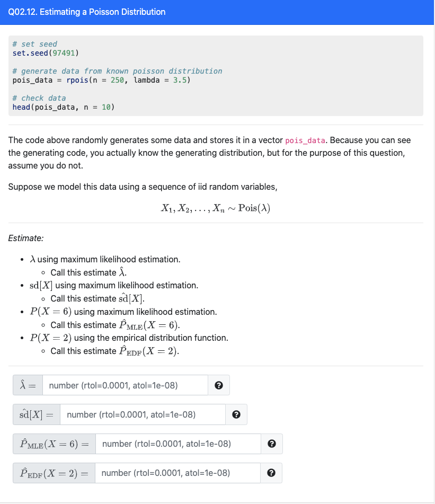Screen dimensions: 435x504
Task: Select the sd[X] = label
Action: [36, 414]
